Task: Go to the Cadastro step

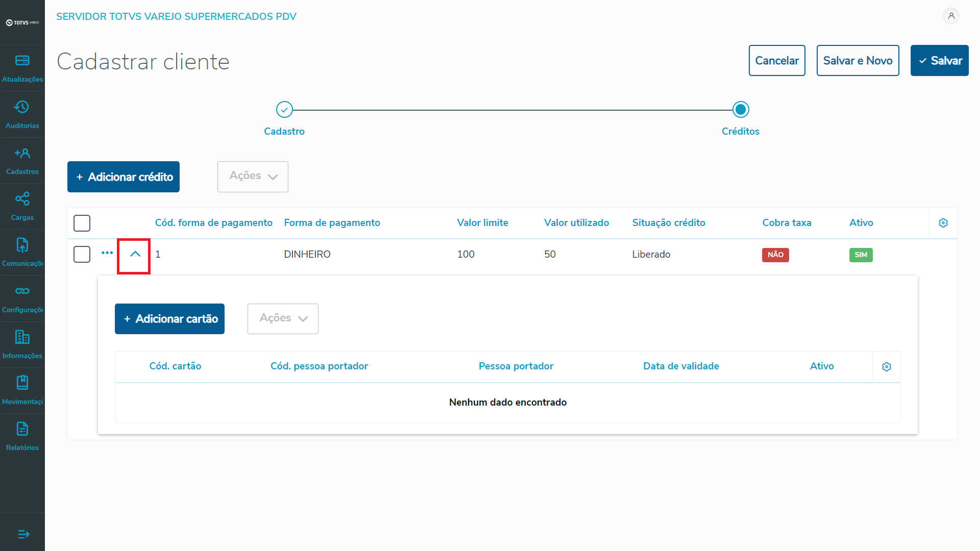Action: [x=284, y=110]
